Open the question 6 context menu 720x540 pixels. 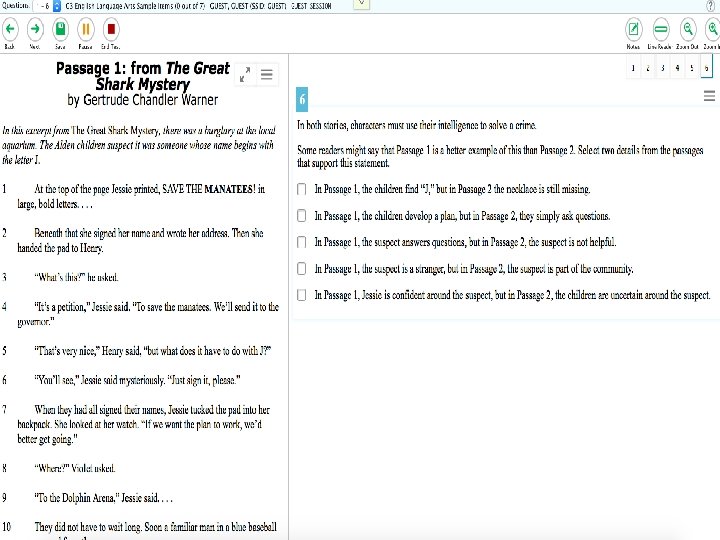click(x=709, y=96)
